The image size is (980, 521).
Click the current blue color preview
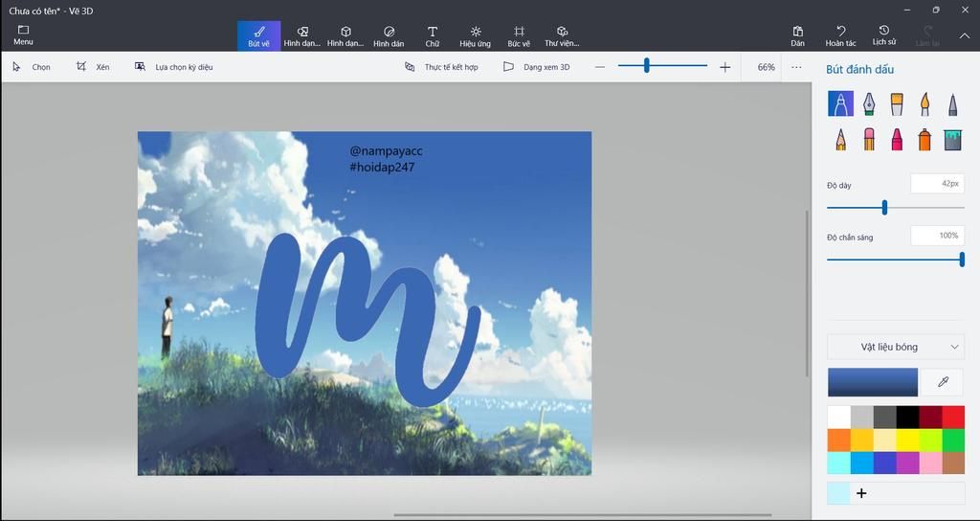point(873,382)
